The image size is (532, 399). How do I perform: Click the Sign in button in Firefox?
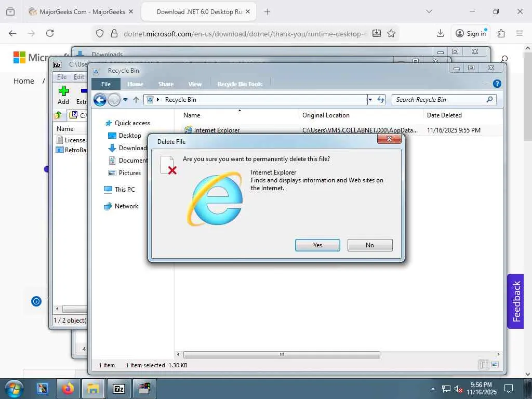tap(471, 33)
